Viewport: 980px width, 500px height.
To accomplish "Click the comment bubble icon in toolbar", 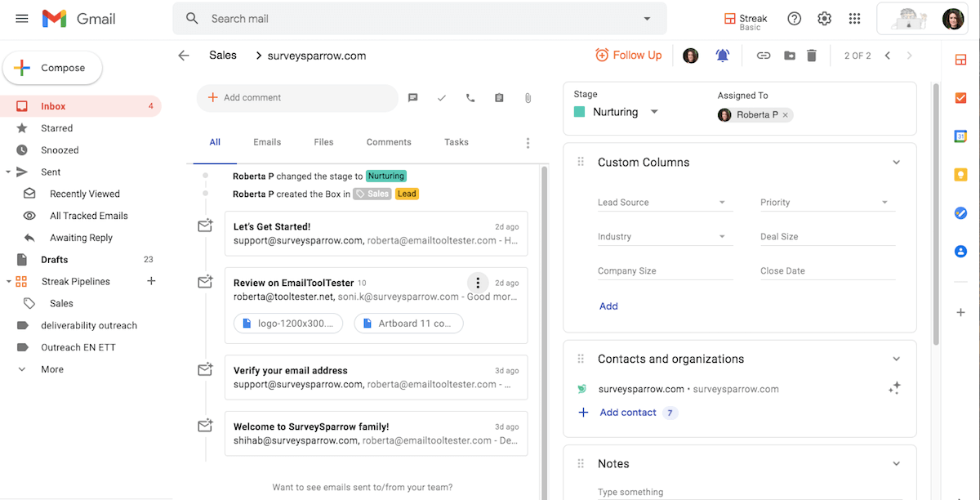I will [413, 98].
